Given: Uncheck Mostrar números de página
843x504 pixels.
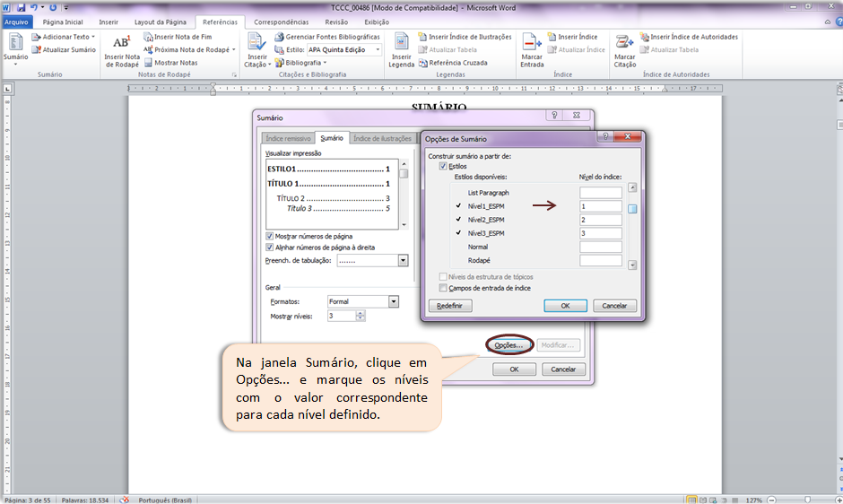Looking at the screenshot, I should (x=269, y=236).
